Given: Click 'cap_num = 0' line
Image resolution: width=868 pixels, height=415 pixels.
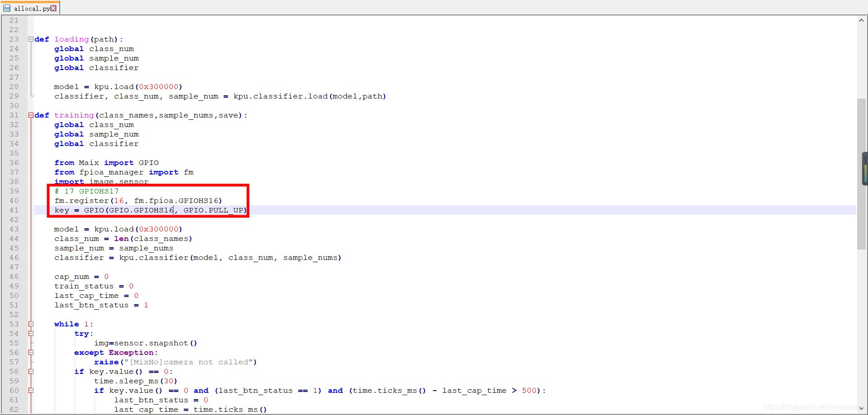Looking at the screenshot, I should (81, 277).
